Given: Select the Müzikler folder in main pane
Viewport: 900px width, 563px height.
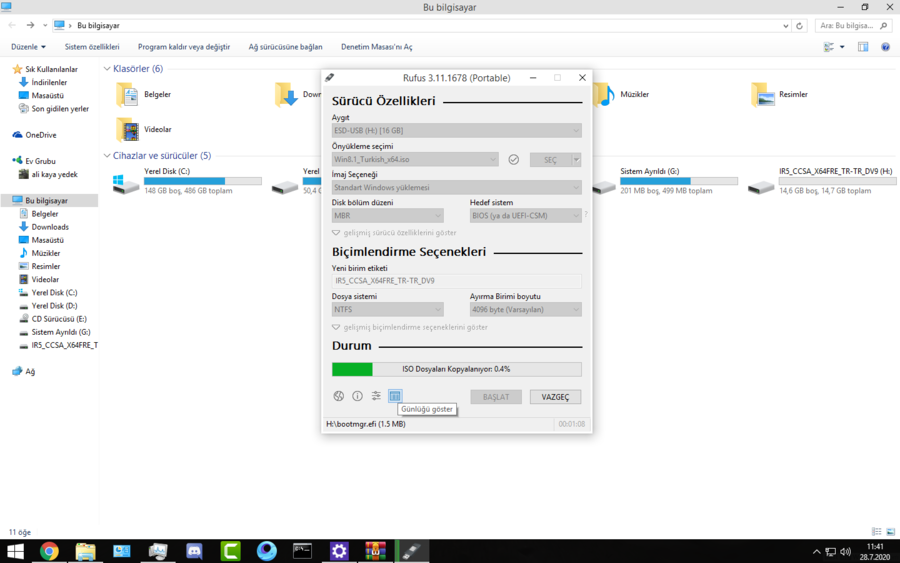Looking at the screenshot, I should [621, 95].
